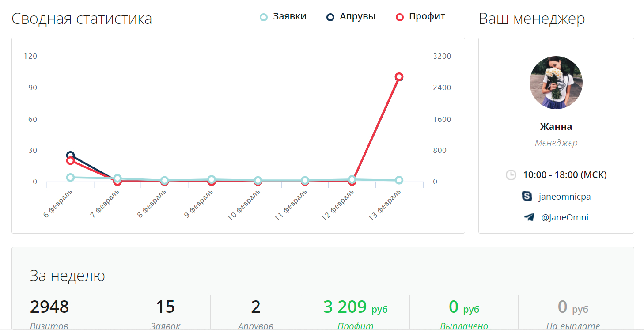
Task: Click the 60 value on the chart axis
Action: 33,119
